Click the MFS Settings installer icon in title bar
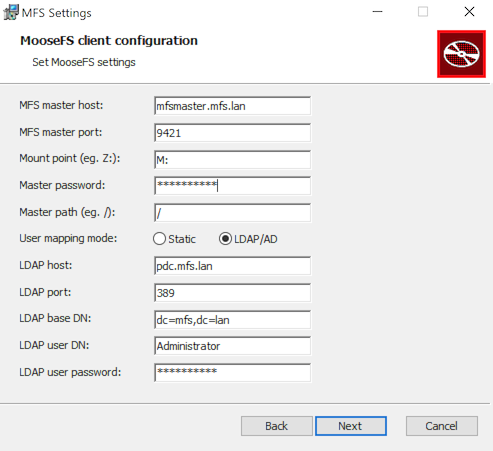 11,12
